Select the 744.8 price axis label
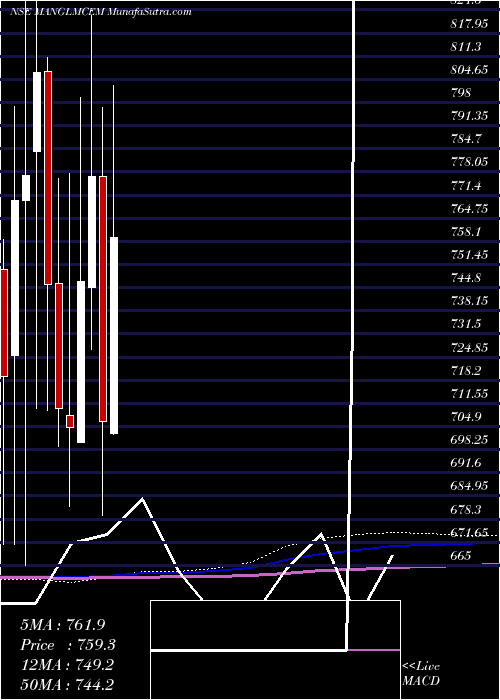Viewport: 500px width, 700px height. click(x=466, y=279)
